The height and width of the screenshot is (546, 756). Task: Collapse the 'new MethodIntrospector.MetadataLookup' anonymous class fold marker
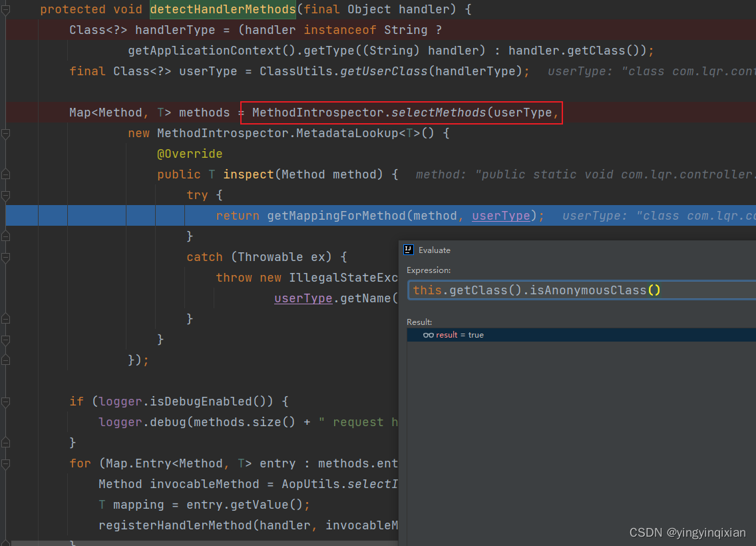click(x=6, y=133)
